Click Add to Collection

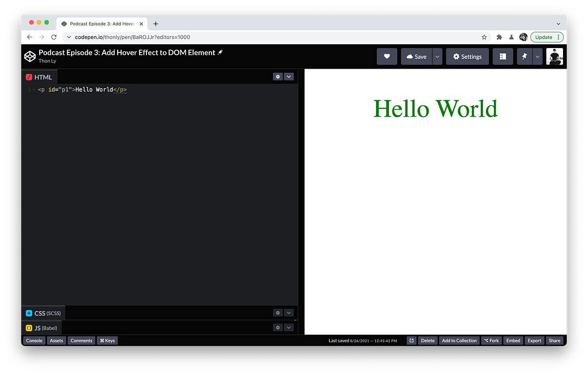coord(459,340)
